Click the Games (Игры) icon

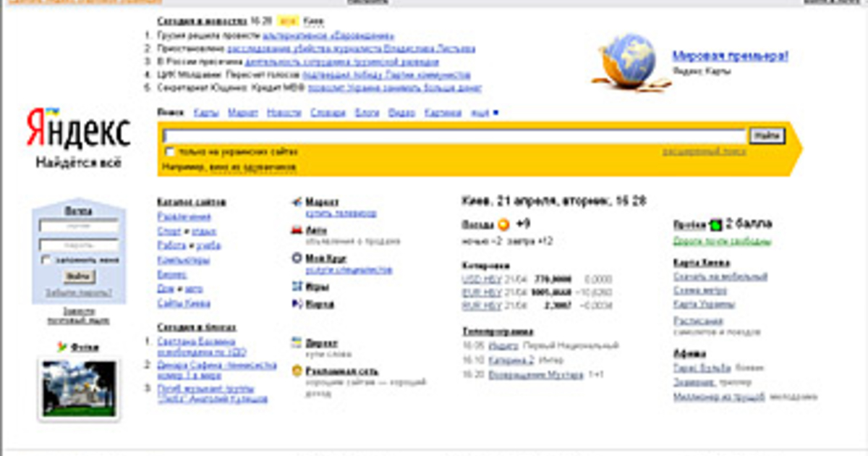point(297,287)
